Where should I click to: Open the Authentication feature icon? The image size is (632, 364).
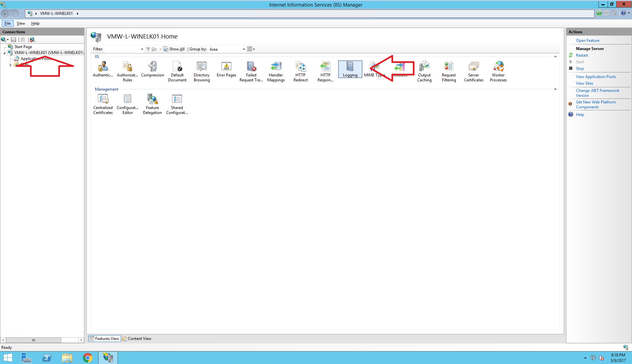[x=103, y=69]
